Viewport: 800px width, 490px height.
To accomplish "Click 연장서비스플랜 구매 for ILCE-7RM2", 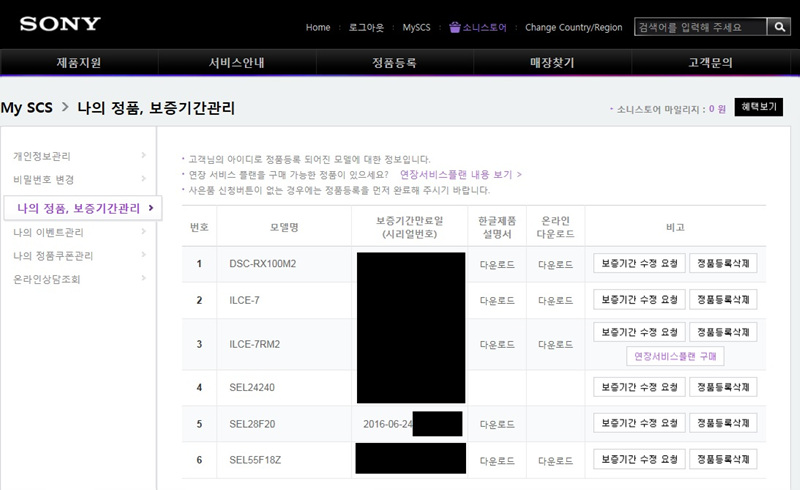I will click(675, 355).
